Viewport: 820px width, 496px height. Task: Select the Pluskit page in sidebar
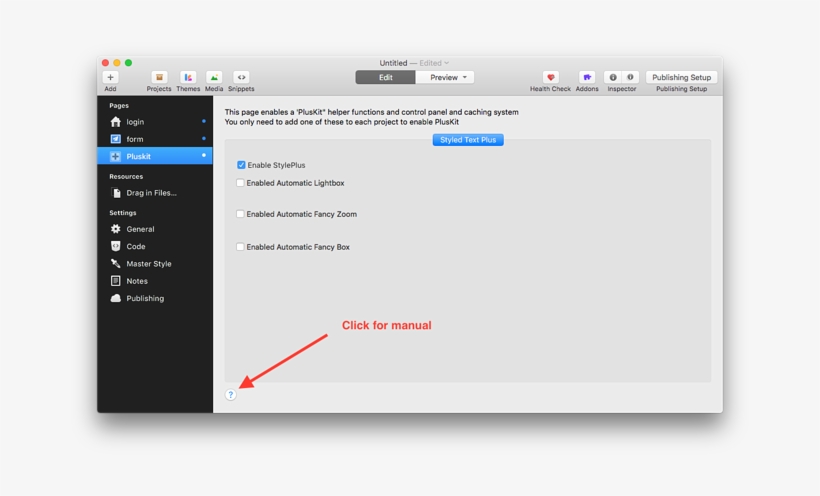coord(155,156)
